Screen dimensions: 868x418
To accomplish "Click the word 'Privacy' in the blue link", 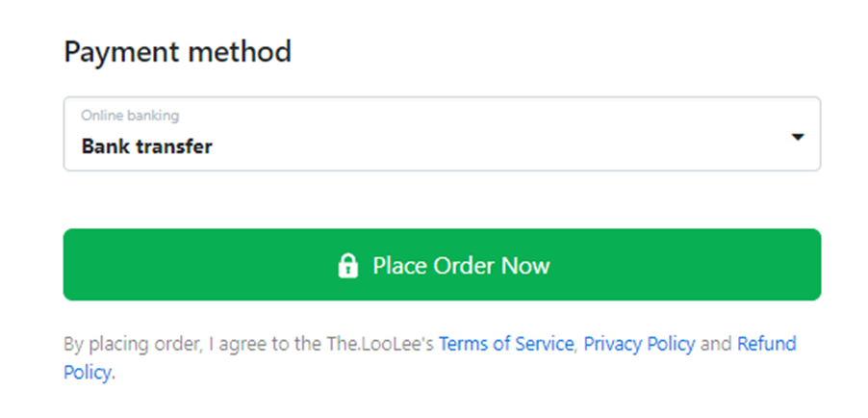I will (613, 344).
